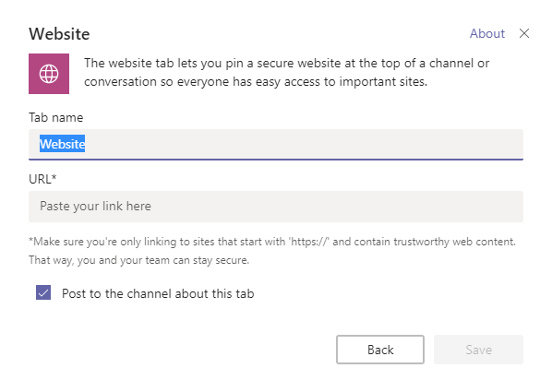
Task: Click the white checkmark in the purple box
Action: tap(43, 292)
